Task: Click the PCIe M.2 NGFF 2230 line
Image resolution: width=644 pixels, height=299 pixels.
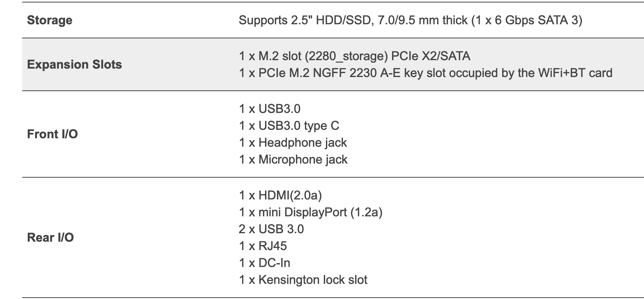Action: pos(425,73)
